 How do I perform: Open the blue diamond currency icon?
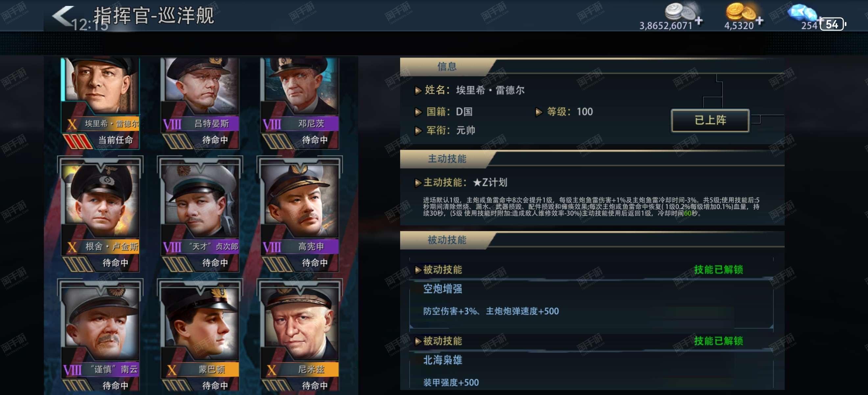click(x=802, y=13)
